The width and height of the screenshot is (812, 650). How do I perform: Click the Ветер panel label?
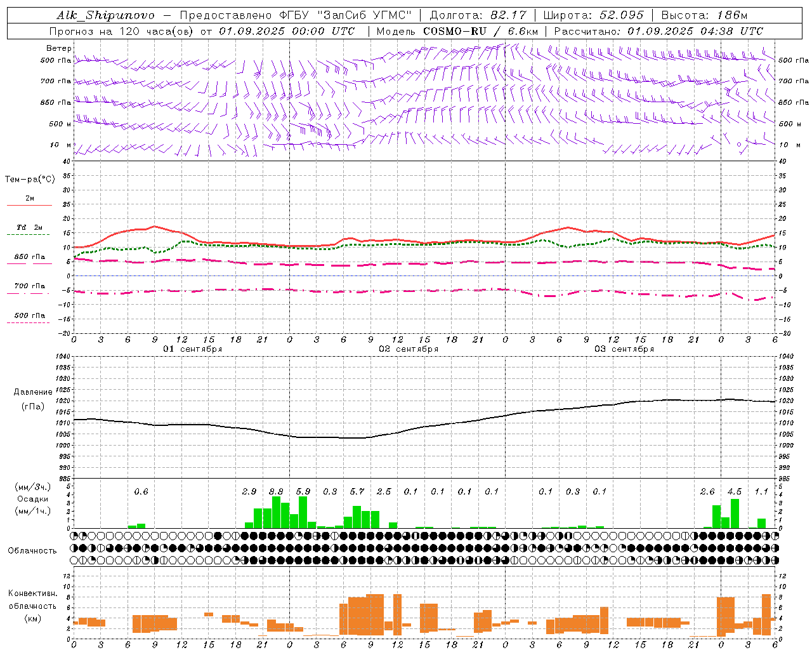(x=59, y=48)
